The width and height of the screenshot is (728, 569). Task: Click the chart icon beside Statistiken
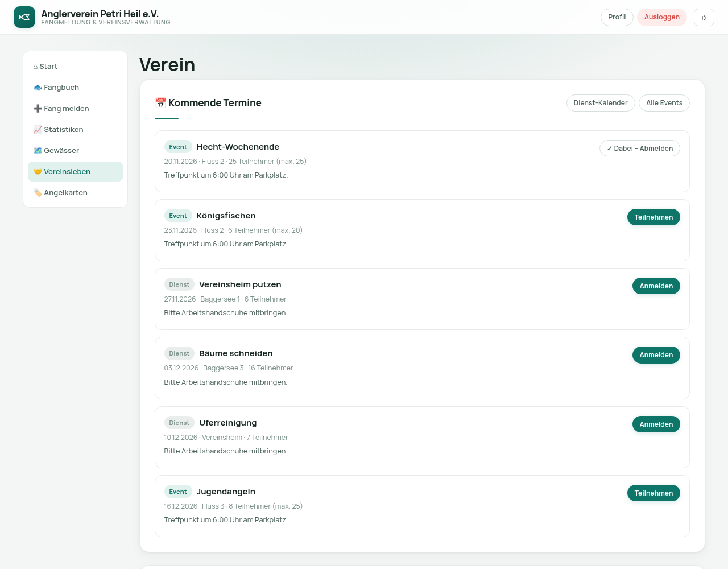click(38, 130)
